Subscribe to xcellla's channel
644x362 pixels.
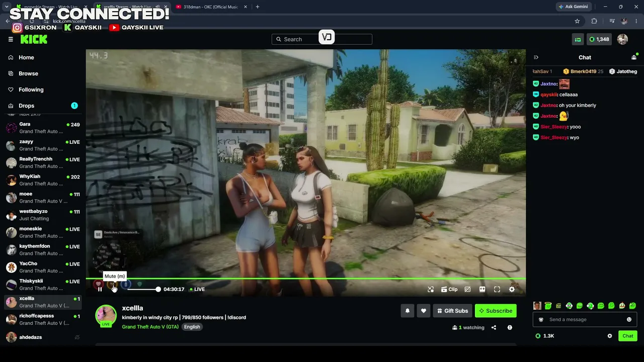click(x=496, y=311)
